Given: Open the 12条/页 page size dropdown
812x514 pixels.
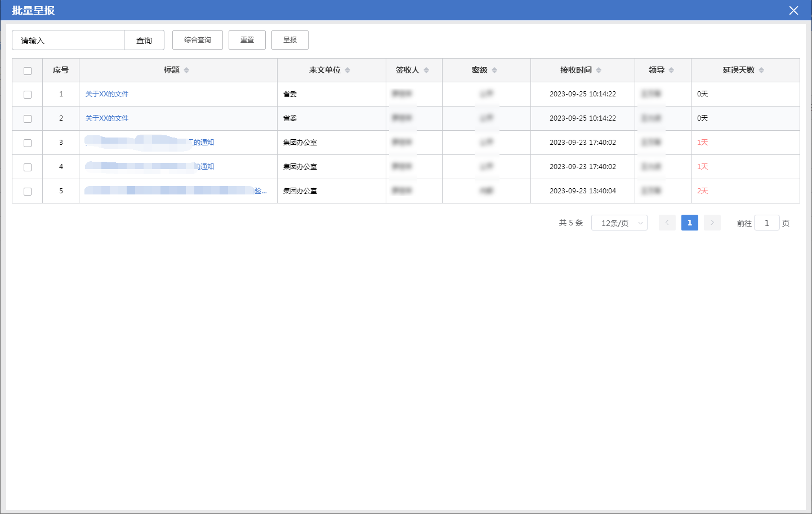Looking at the screenshot, I should [619, 223].
